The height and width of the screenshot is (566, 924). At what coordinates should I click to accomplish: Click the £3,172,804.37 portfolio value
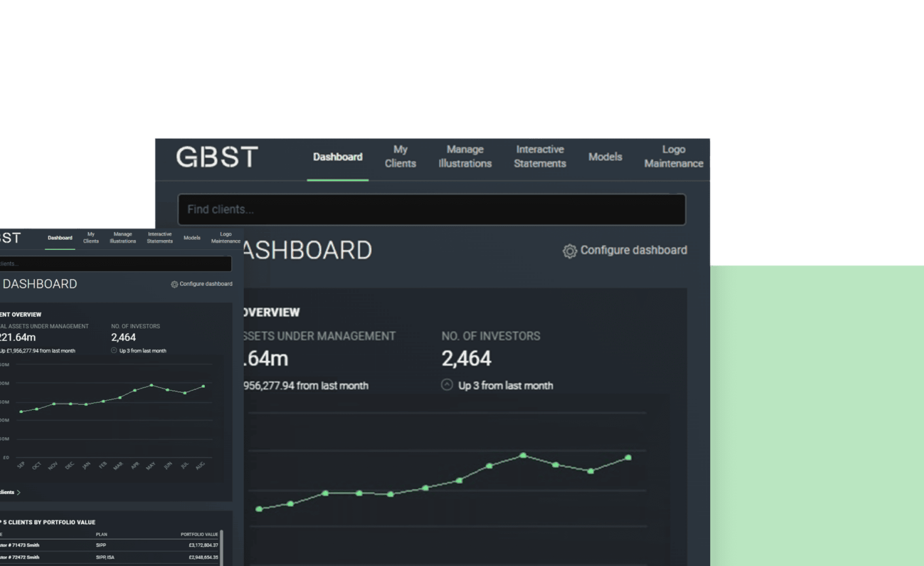[203, 545]
